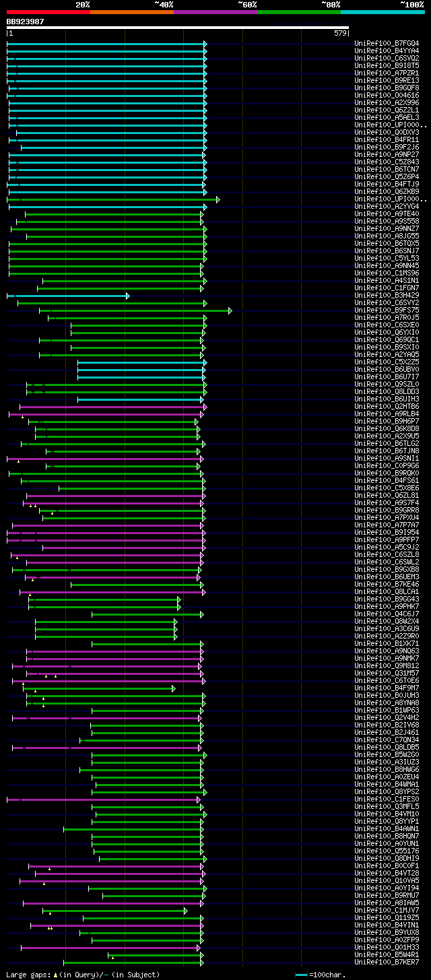
Task: Select label UniRef100_A4S1N1
Action: [x=387, y=281]
